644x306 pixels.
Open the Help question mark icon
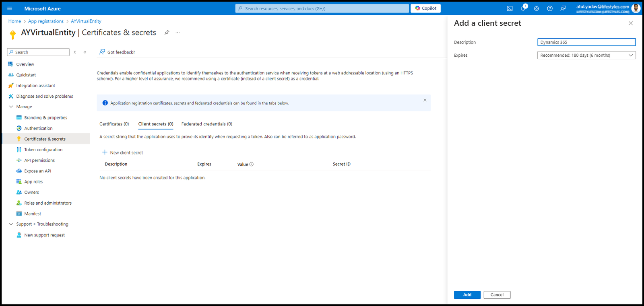click(550, 8)
